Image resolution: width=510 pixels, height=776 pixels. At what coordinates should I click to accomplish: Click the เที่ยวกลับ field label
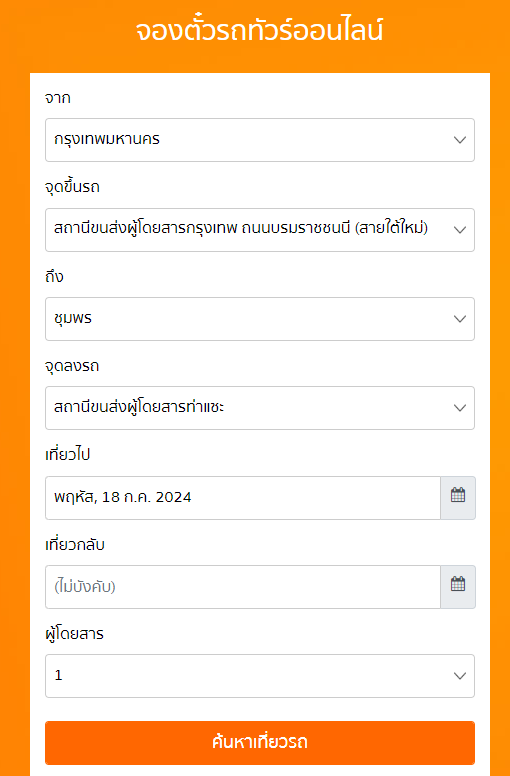[x=75, y=544]
